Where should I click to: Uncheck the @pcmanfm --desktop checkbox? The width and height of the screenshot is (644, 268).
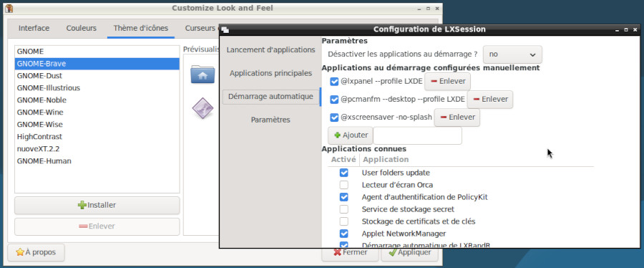(334, 99)
